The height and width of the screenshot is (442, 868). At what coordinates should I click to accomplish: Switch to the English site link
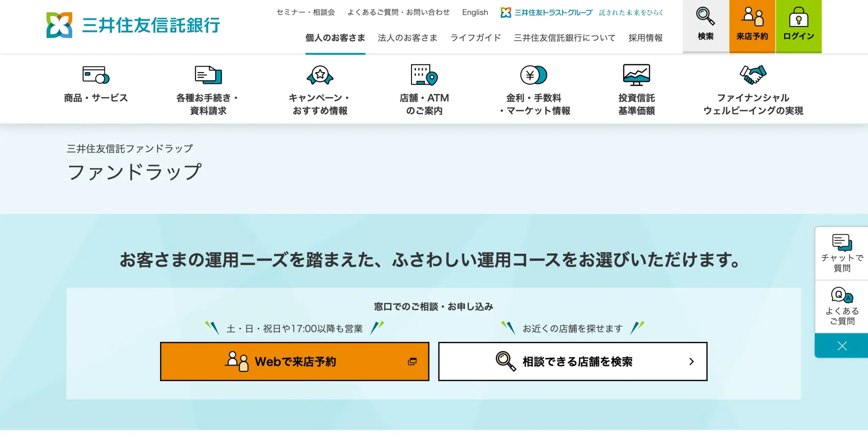[475, 12]
